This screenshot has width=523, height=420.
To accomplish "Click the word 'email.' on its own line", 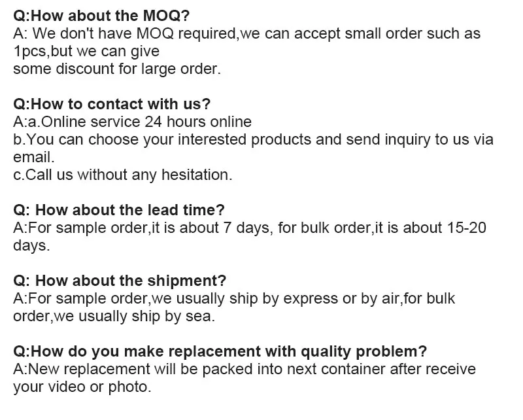I will pyautogui.click(x=34, y=157).
